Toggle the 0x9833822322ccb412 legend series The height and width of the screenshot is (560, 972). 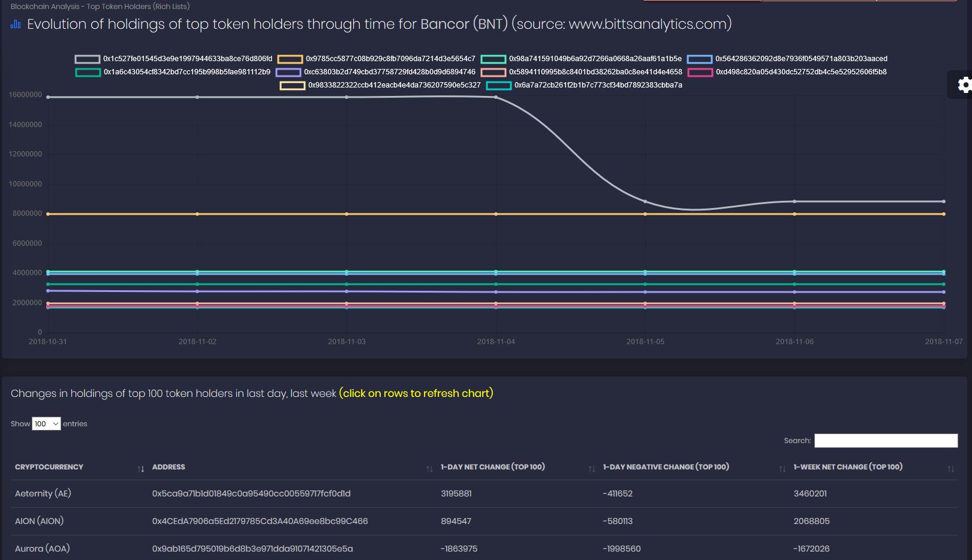[x=381, y=85]
